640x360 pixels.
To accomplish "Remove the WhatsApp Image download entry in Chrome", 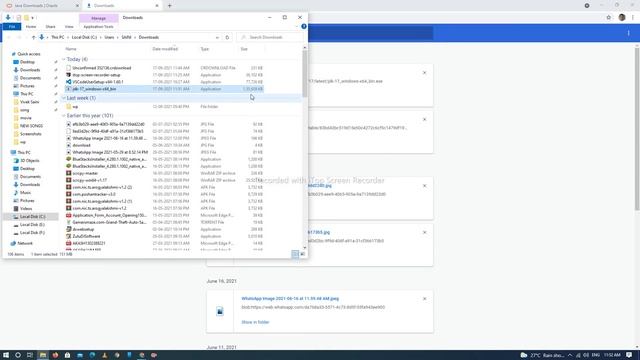I will click(x=424, y=299).
